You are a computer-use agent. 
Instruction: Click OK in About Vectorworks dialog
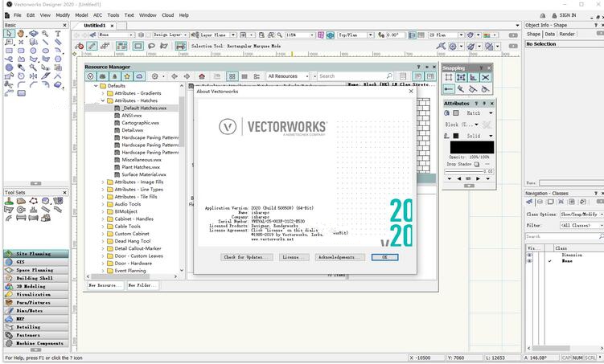[384, 257]
